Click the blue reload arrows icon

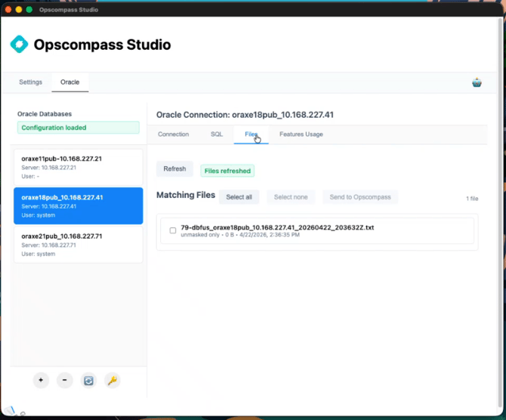pos(88,381)
